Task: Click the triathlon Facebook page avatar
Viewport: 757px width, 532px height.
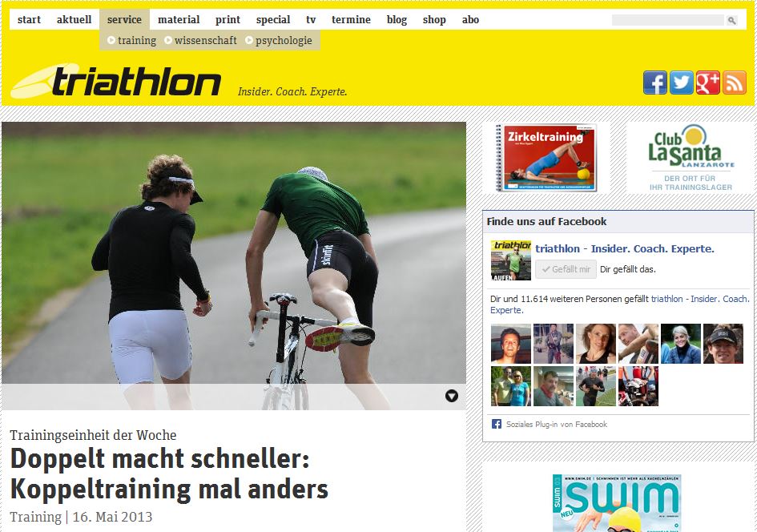Action: (x=511, y=260)
